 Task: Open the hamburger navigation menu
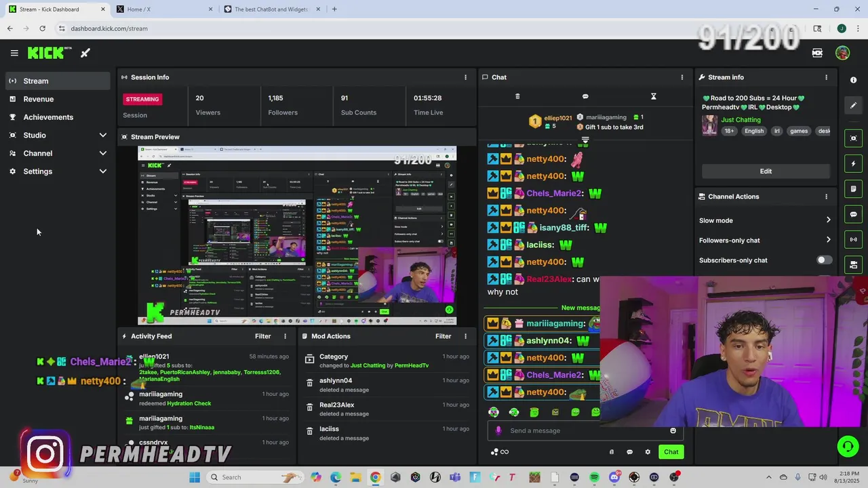click(14, 53)
